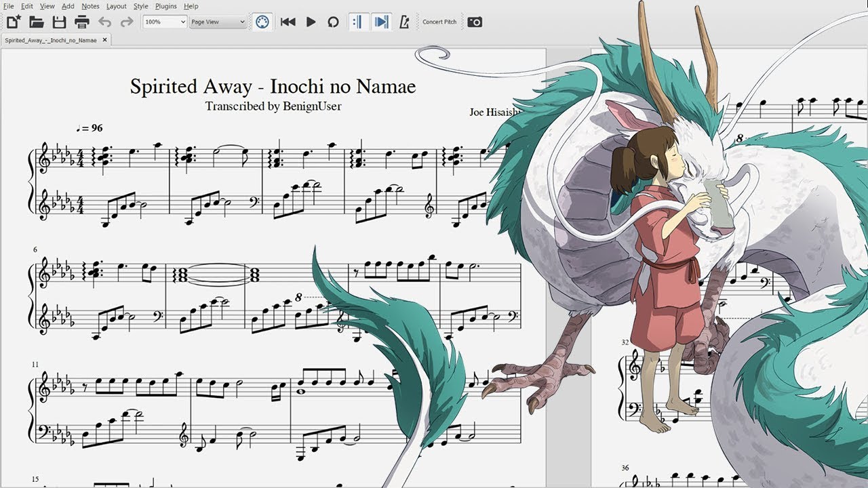
Task: Select the score title text
Action: tap(273, 87)
